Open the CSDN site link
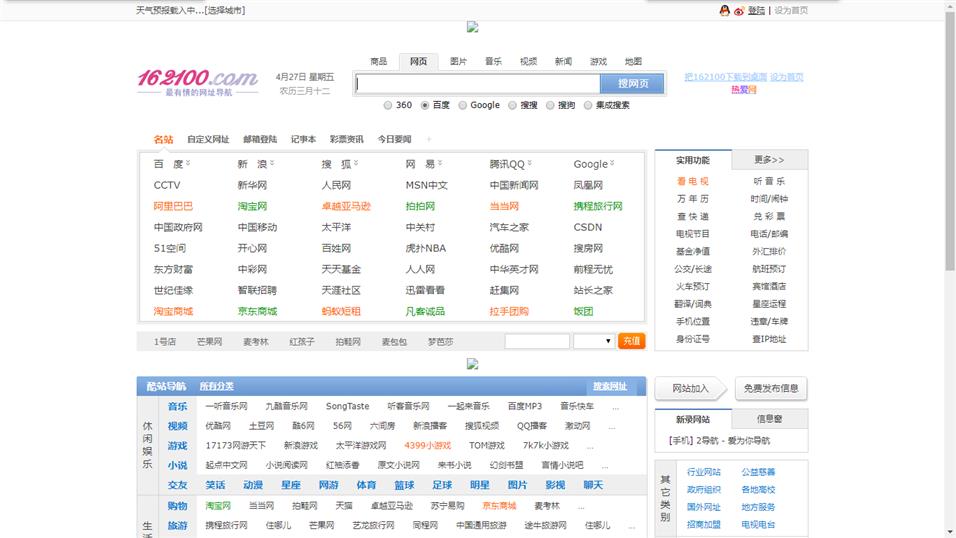The width and height of the screenshot is (956, 538). pyautogui.click(x=588, y=227)
